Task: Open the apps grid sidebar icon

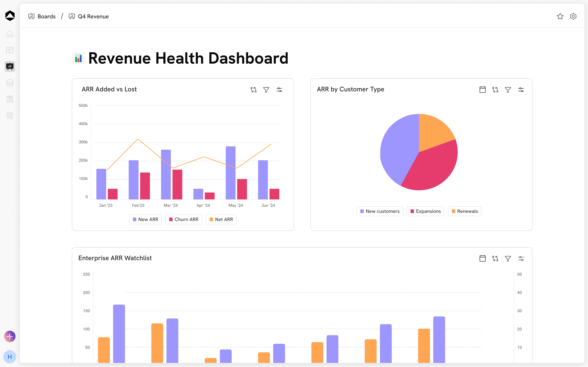Action: point(10,115)
